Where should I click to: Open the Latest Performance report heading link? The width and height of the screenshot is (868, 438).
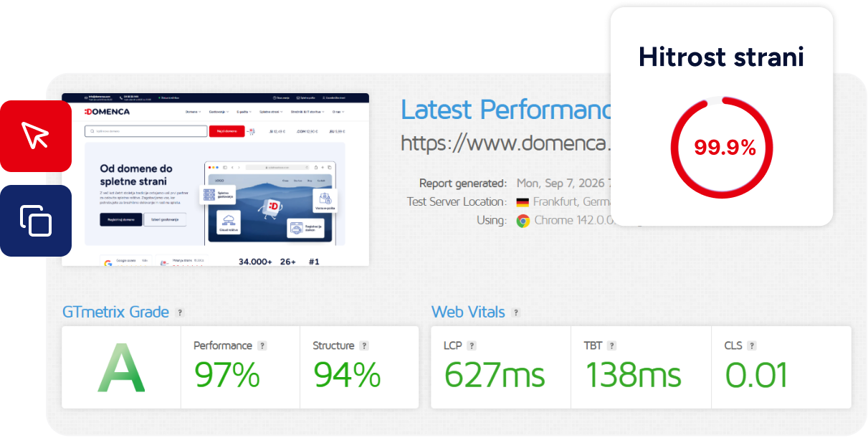(x=507, y=110)
